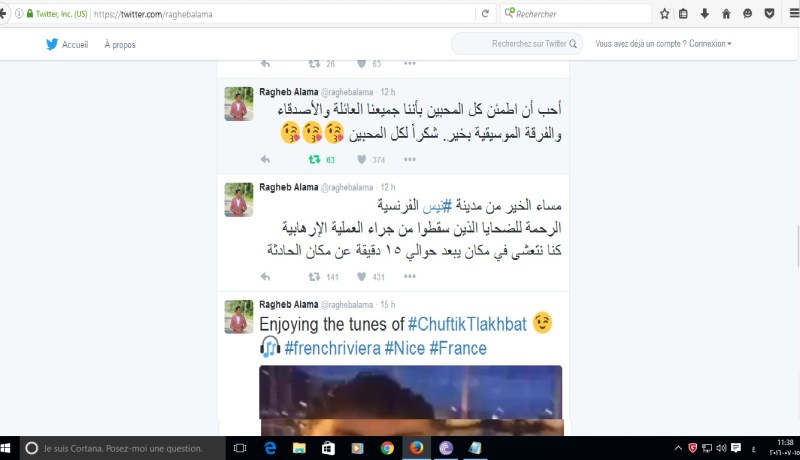The height and width of the screenshot is (460, 800).
Task: Click the Firefox Rechercher search box
Action: 576,14
